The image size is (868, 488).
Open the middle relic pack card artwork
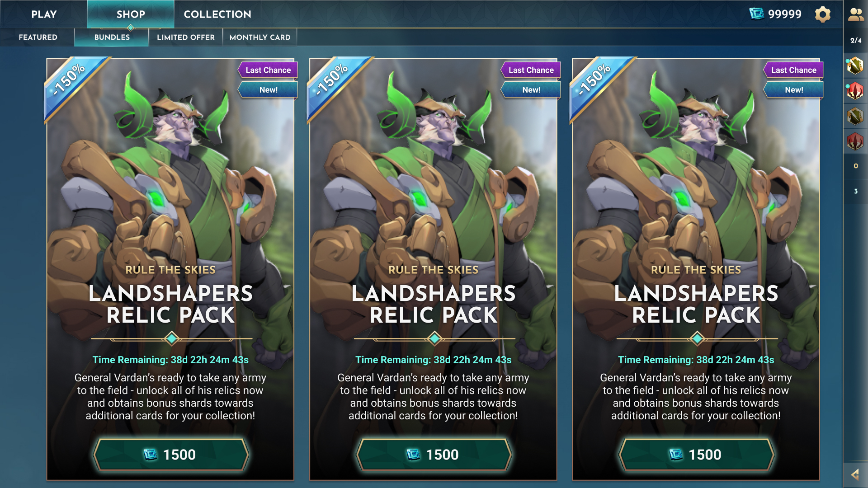(433, 181)
